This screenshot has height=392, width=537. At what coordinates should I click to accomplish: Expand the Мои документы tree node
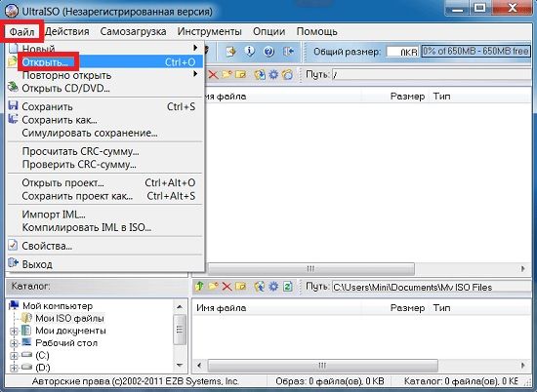[14, 332]
